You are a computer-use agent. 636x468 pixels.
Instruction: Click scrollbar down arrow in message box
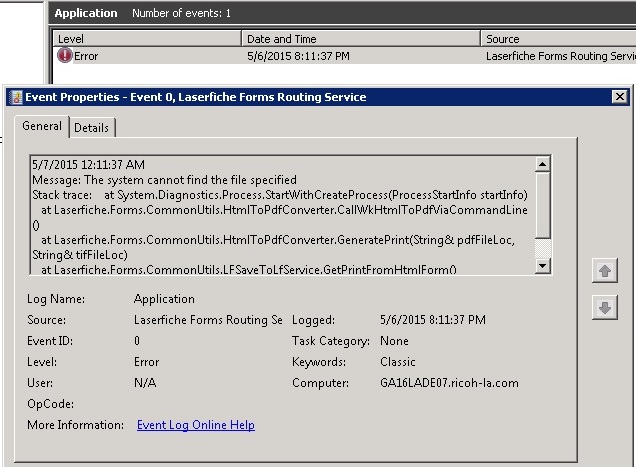coord(543,266)
